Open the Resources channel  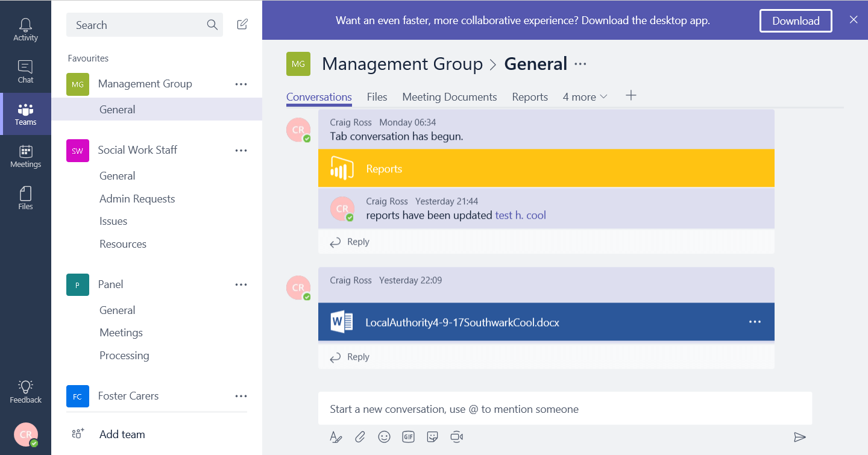click(123, 244)
